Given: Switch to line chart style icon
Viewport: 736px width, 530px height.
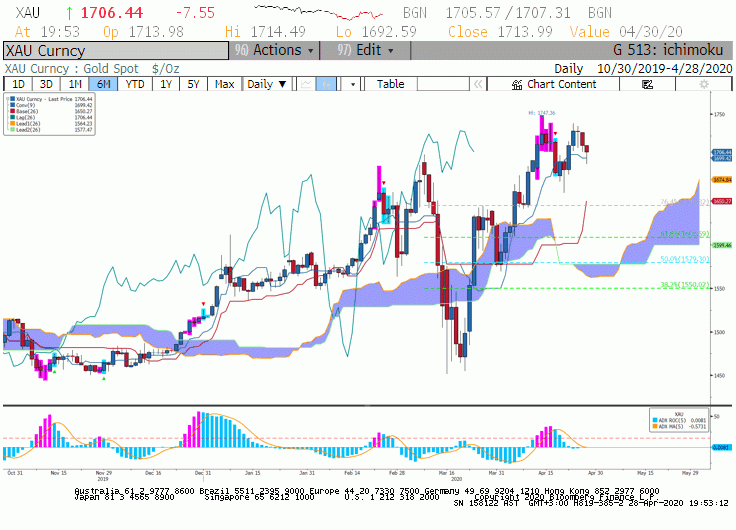Looking at the screenshot, I should 306,84.
